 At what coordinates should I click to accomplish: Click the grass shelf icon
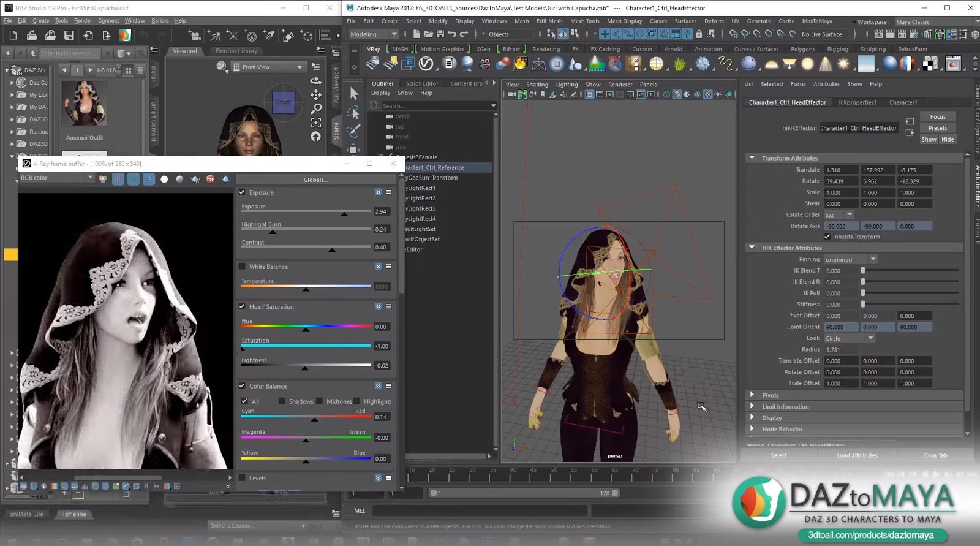point(679,64)
